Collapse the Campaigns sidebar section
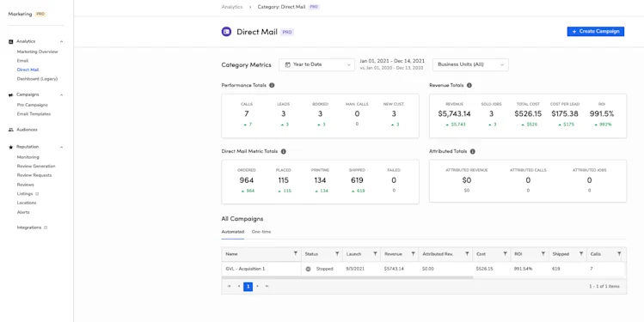This screenshot has width=644, height=322. [62, 94]
